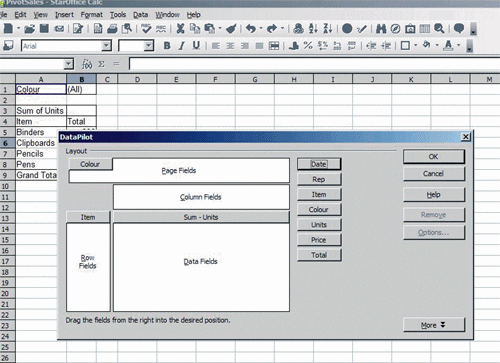Center text horizontally

click(230, 46)
